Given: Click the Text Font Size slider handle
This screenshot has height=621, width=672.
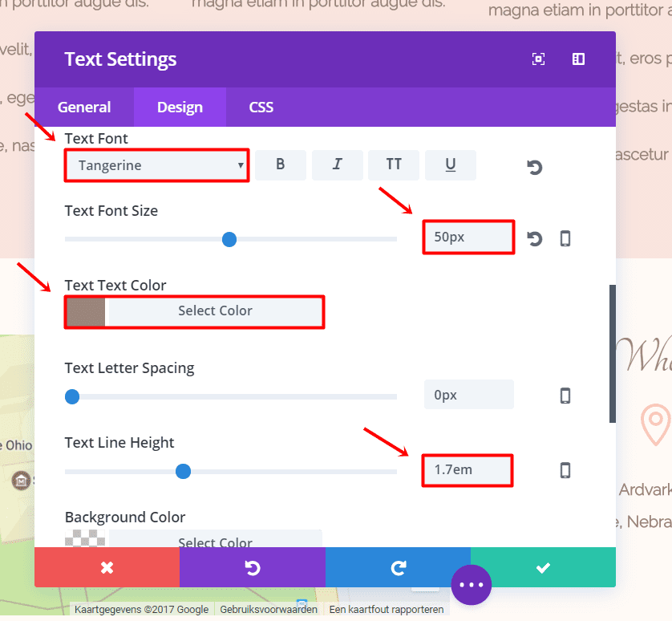Looking at the screenshot, I should pyautogui.click(x=229, y=239).
